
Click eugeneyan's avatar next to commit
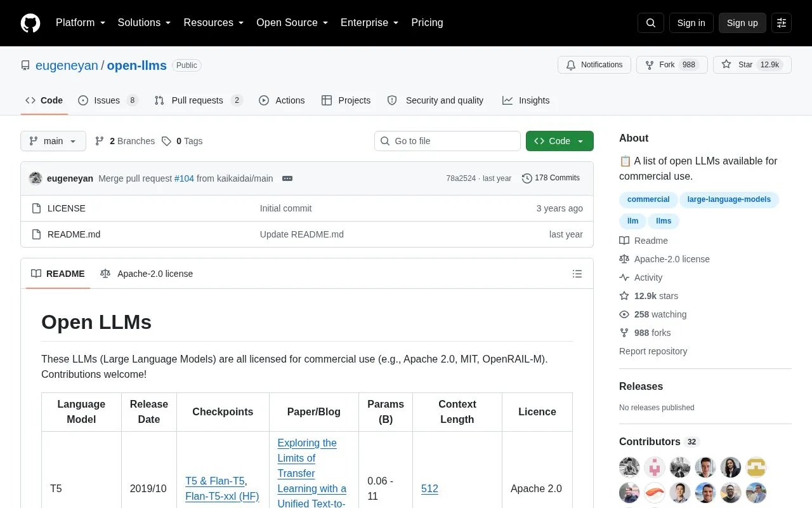point(36,178)
